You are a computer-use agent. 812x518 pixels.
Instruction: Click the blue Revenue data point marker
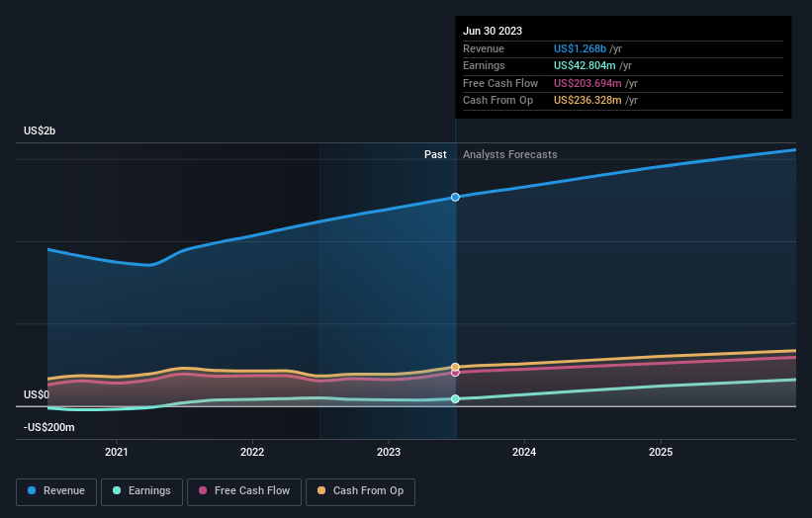(455, 197)
